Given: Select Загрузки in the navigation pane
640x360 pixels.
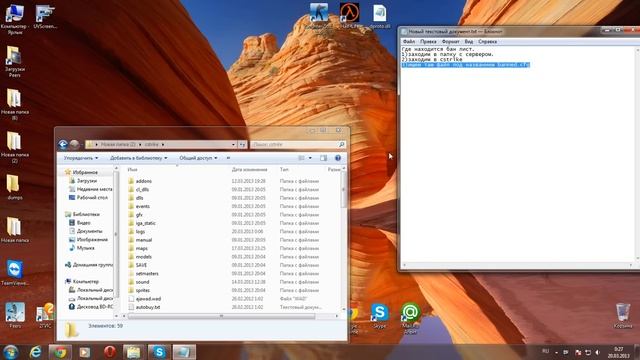Looking at the screenshot, I should pyautogui.click(x=87, y=180).
